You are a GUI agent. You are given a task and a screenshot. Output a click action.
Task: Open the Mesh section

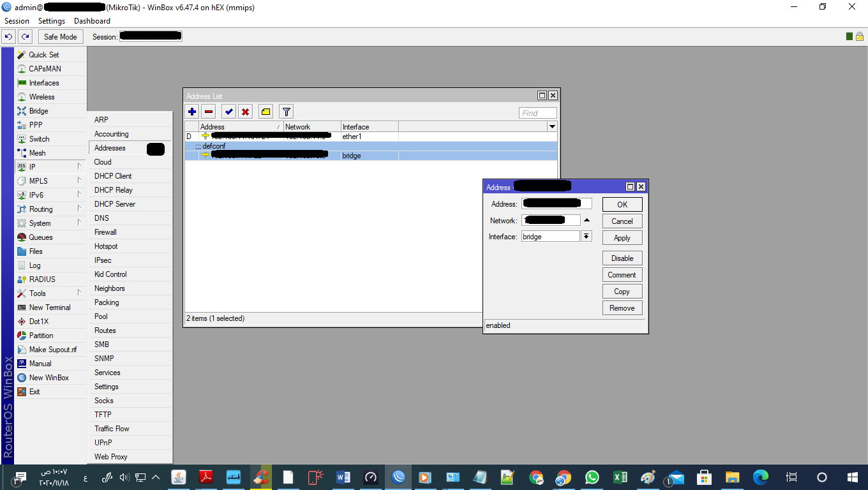50,153
